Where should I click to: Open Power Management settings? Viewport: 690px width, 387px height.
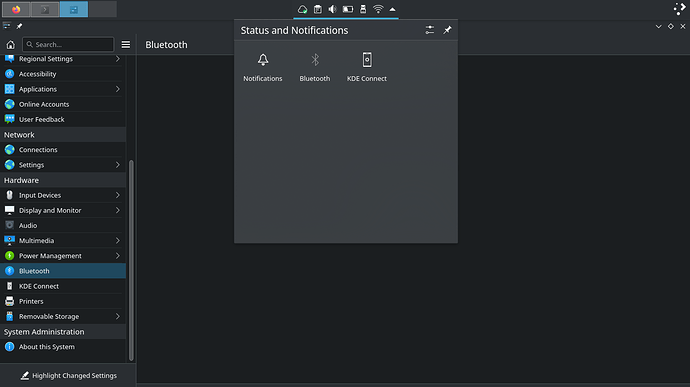(x=63, y=256)
